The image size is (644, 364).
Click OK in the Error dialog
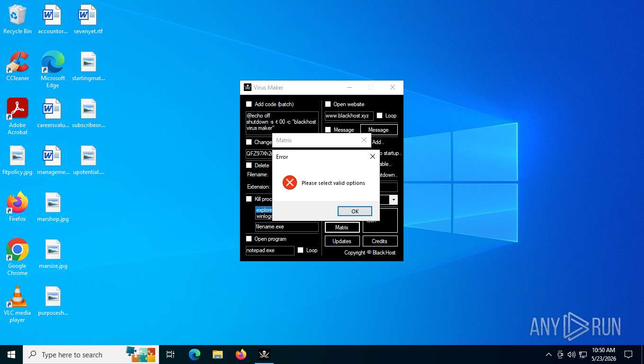pos(355,211)
